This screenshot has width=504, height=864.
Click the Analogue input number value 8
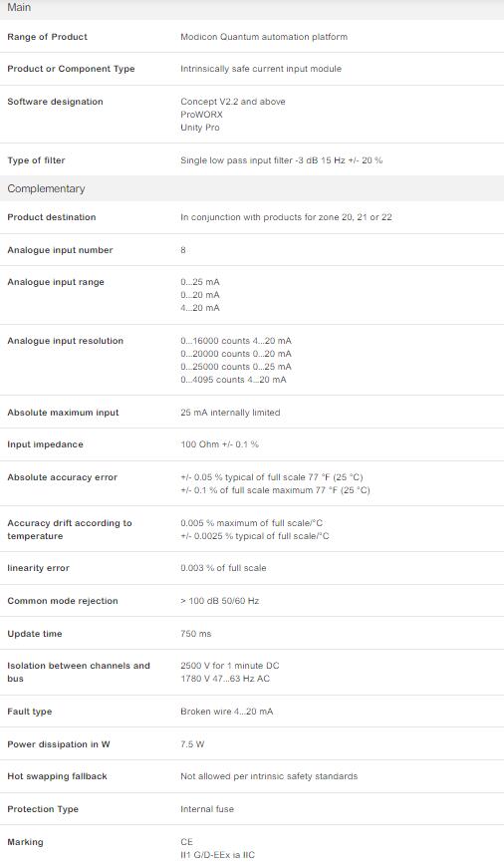pos(183,250)
